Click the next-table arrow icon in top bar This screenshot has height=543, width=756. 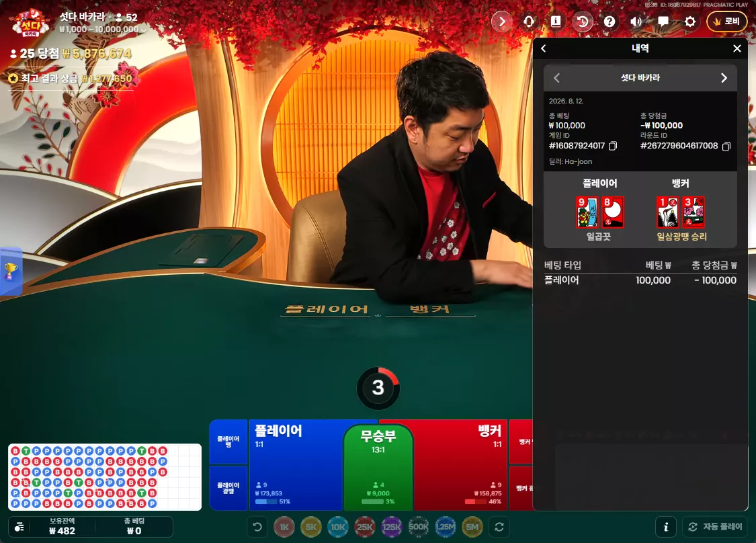[x=502, y=22]
